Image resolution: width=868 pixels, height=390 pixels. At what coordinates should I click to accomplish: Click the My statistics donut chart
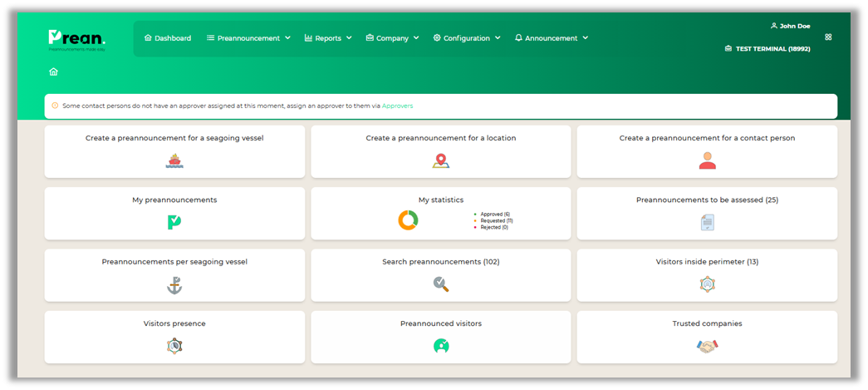[408, 220]
